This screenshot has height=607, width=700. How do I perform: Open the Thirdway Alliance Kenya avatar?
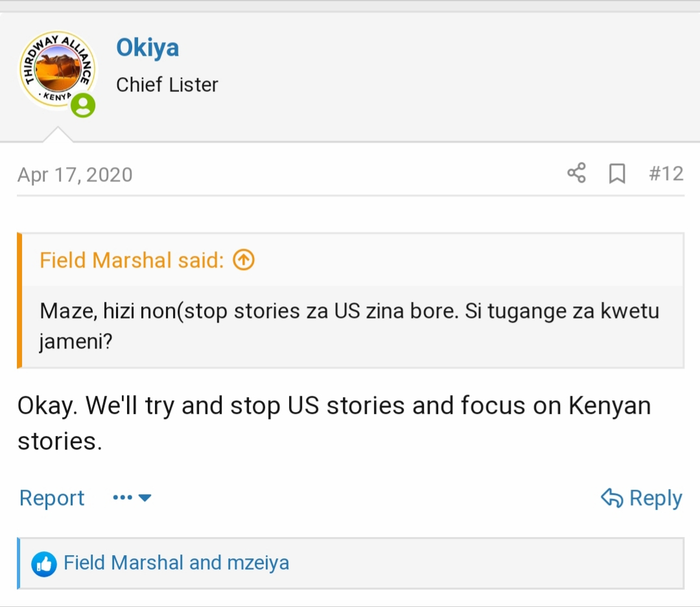(56, 70)
